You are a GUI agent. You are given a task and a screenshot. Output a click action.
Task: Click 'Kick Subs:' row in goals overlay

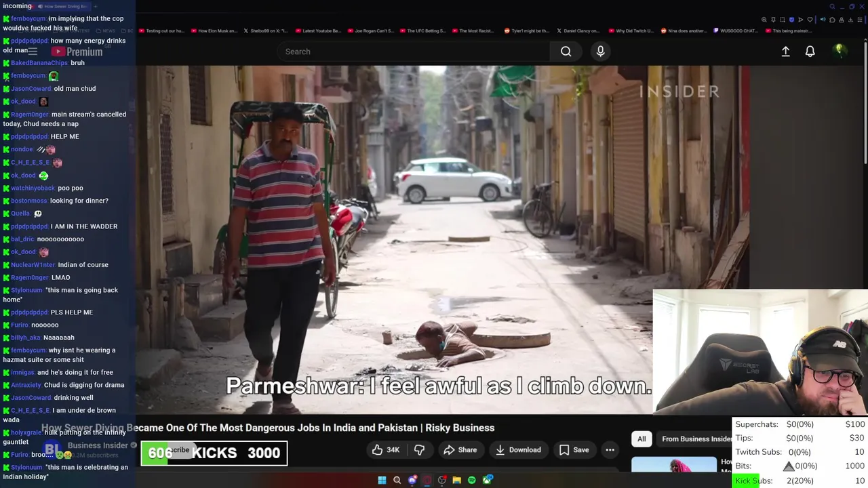pyautogui.click(x=800, y=481)
